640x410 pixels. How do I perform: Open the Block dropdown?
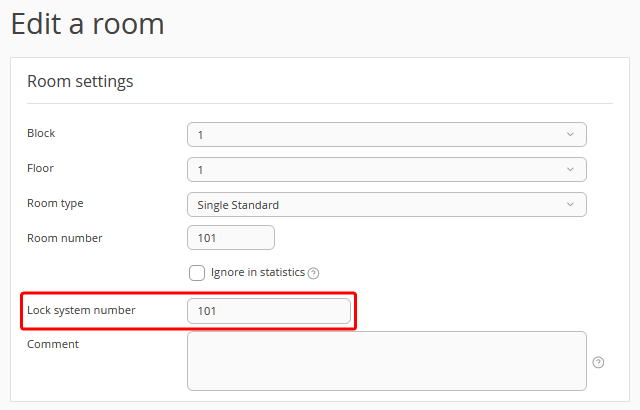(x=386, y=134)
